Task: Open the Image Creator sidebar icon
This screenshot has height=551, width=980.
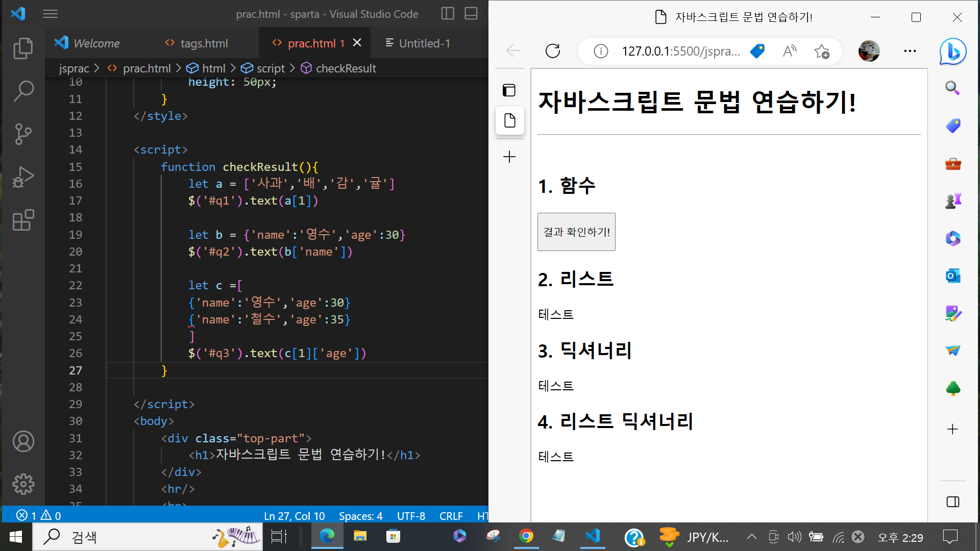Action: click(x=952, y=313)
